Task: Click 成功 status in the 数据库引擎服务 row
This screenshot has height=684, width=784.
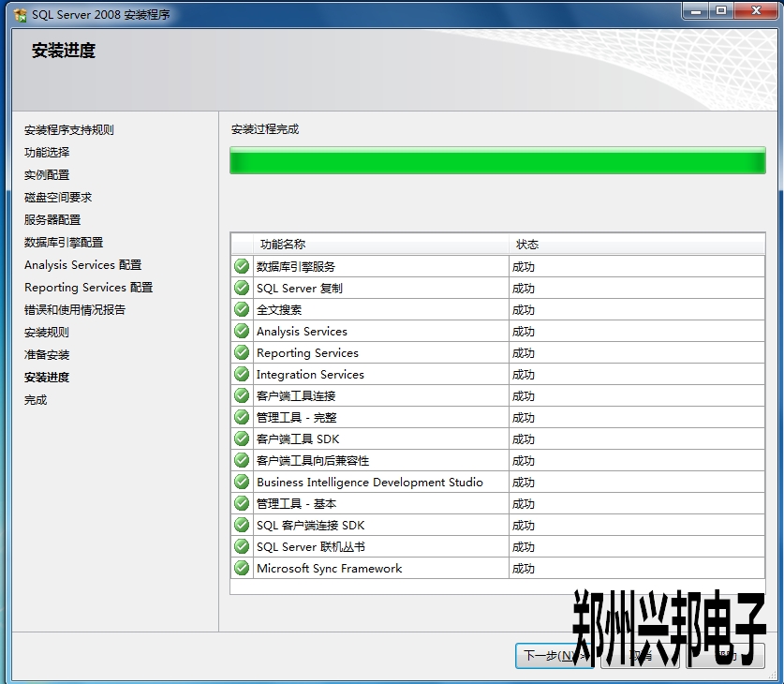Action: 524,267
